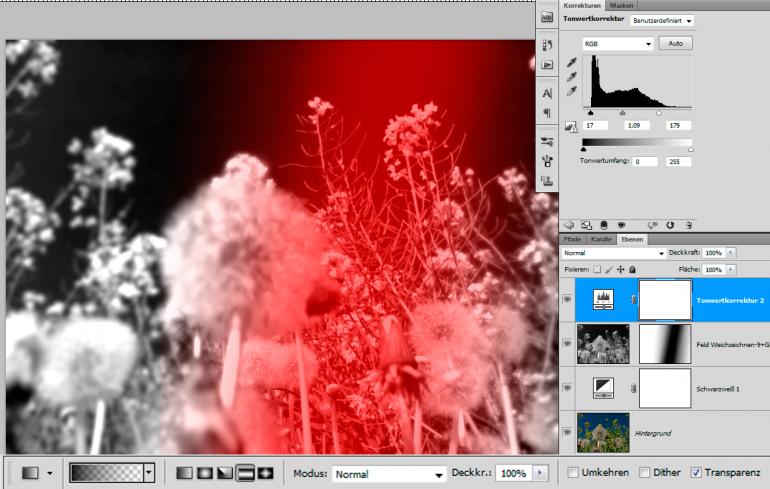Open the Character panel icon
The image size is (770, 489).
click(x=547, y=93)
